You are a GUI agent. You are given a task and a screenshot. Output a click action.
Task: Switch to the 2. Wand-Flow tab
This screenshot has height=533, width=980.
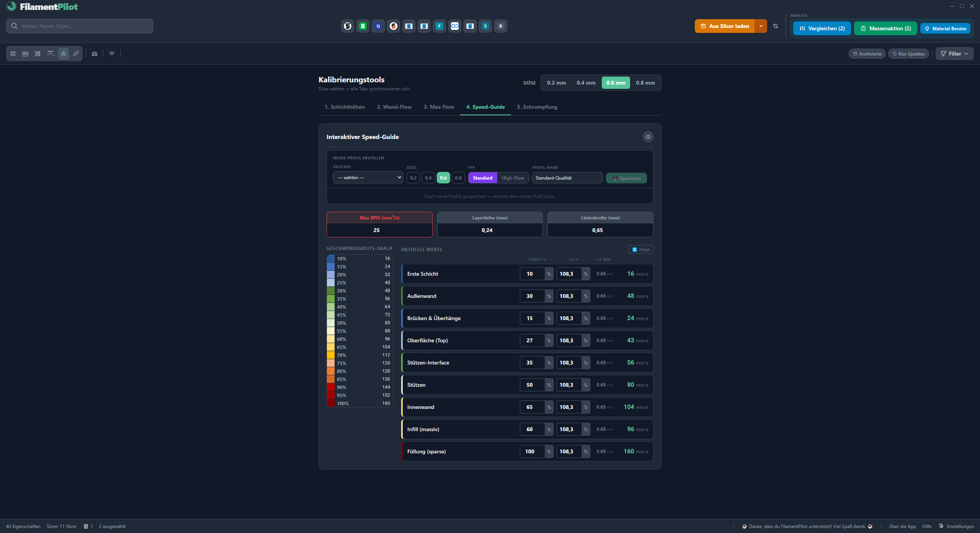394,107
